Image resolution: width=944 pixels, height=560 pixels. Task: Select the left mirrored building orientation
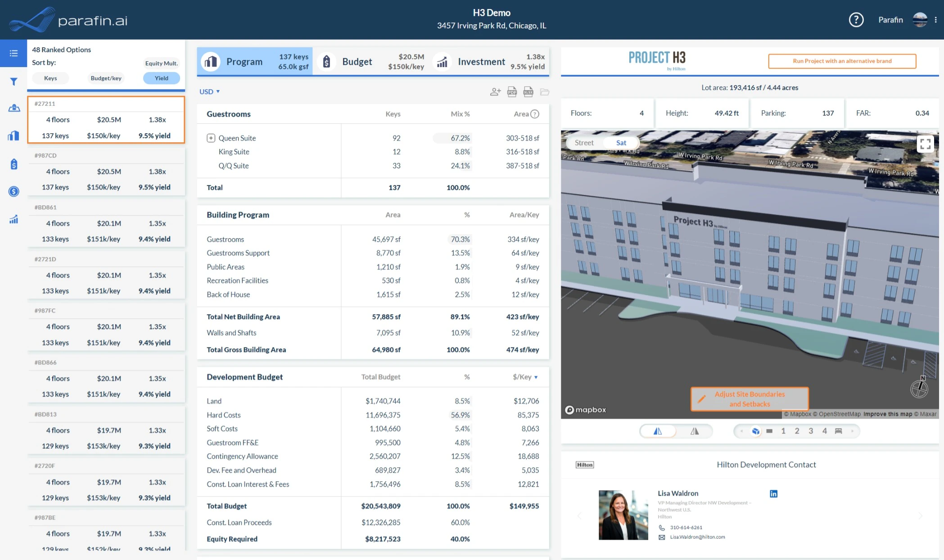pyautogui.click(x=658, y=431)
